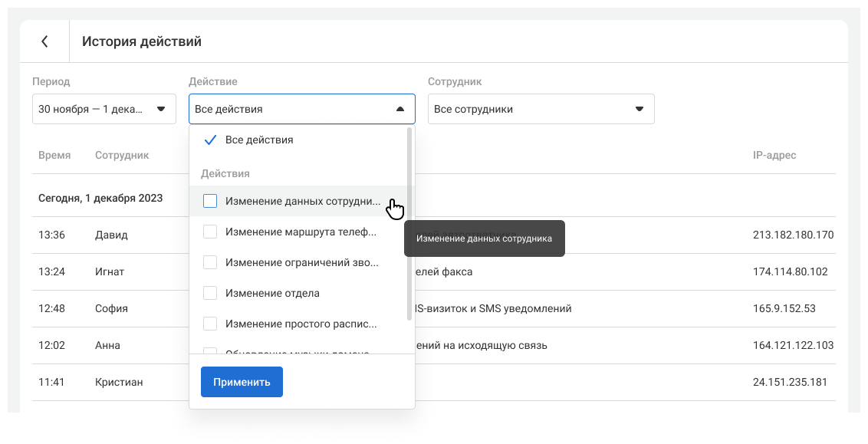Screen dimensions: 868x444
Task: Enable Изменение ограничений звонков checkbox
Action: [210, 262]
